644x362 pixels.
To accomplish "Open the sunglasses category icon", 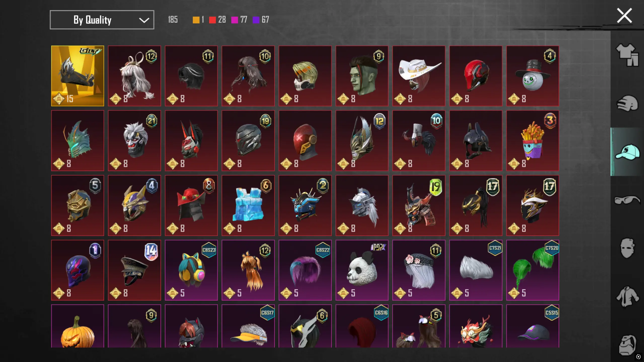I will click(x=627, y=200).
